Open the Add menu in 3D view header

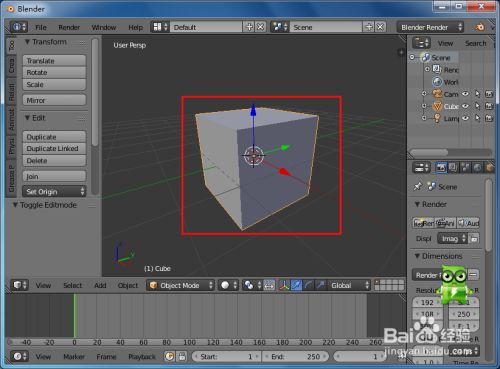(100, 285)
